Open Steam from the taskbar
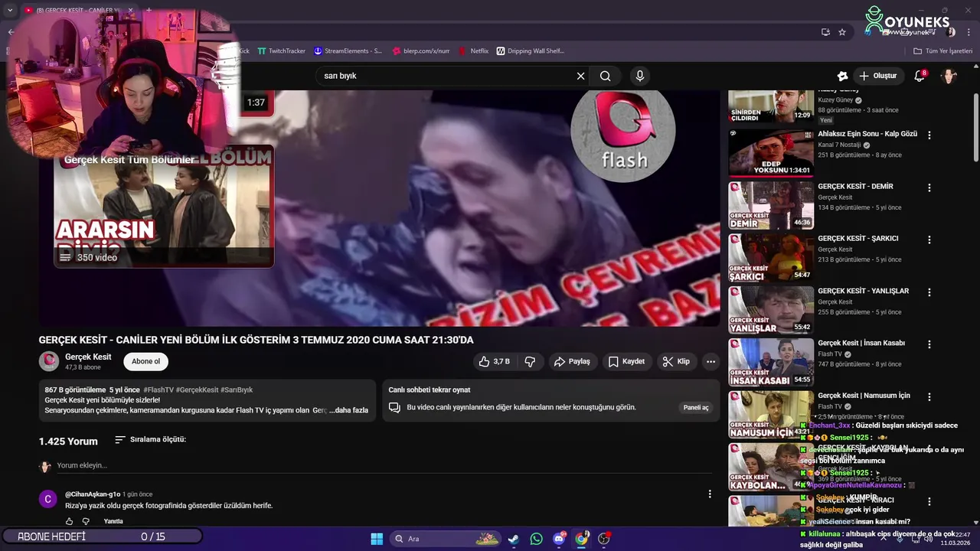The width and height of the screenshot is (980, 551). click(x=514, y=539)
